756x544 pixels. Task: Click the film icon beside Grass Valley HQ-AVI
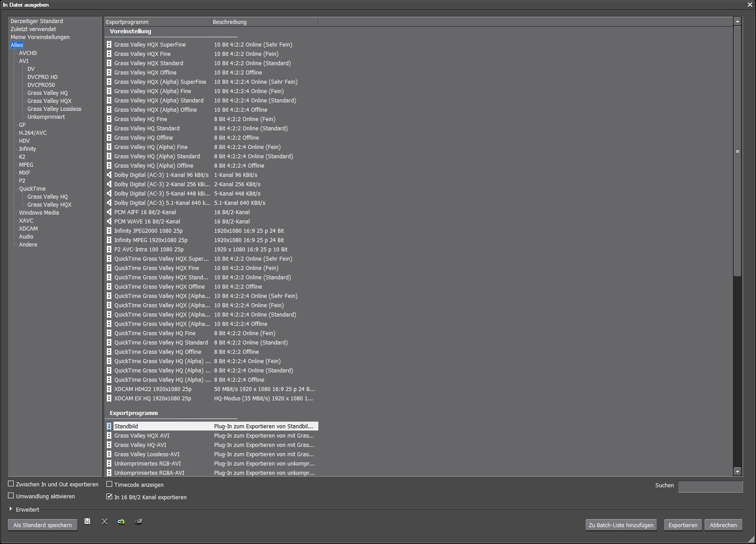[x=109, y=445]
